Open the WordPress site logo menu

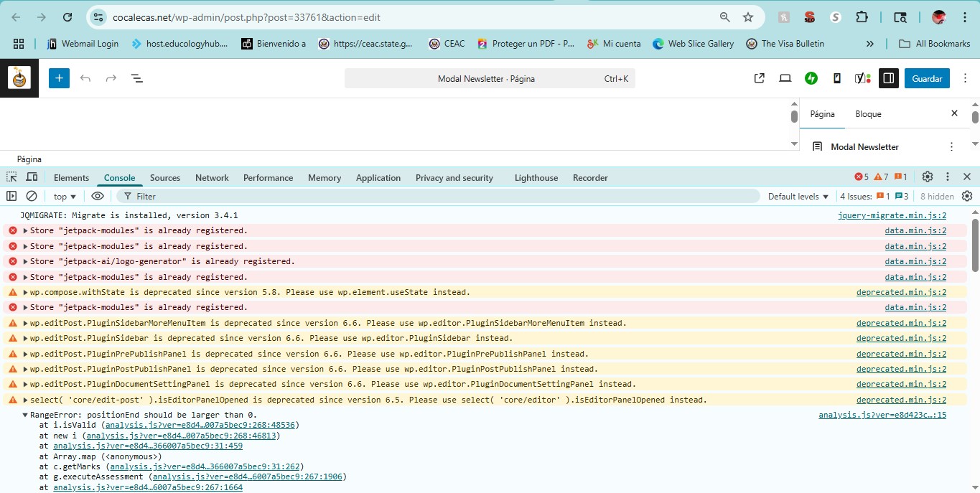coord(19,78)
